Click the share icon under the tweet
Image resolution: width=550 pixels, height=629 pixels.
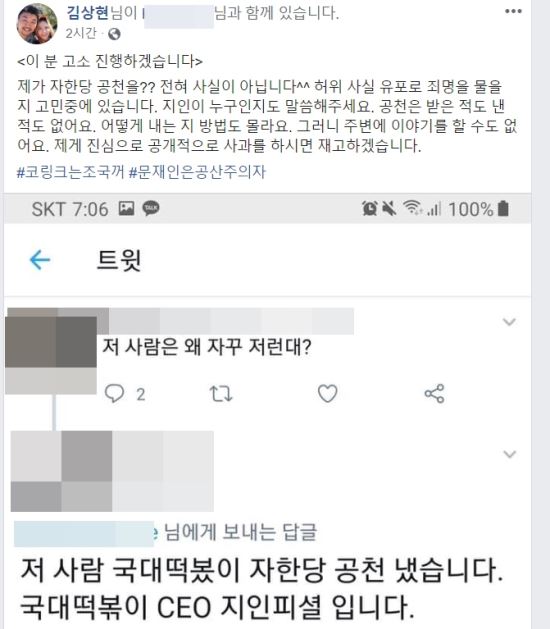click(434, 394)
